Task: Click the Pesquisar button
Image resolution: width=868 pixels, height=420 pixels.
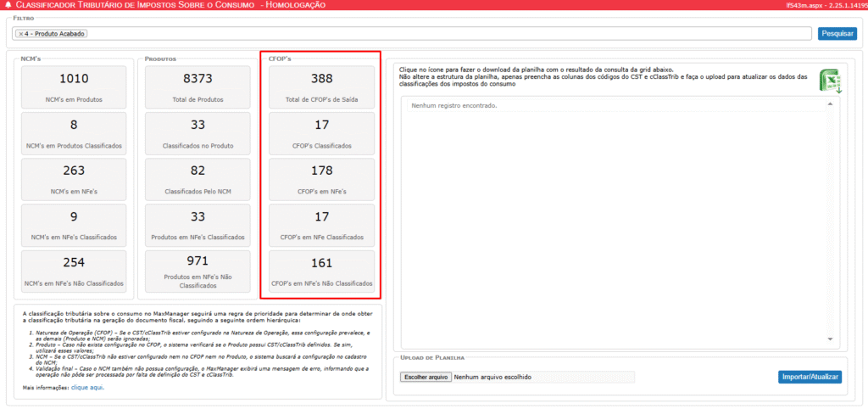Action: click(x=837, y=34)
